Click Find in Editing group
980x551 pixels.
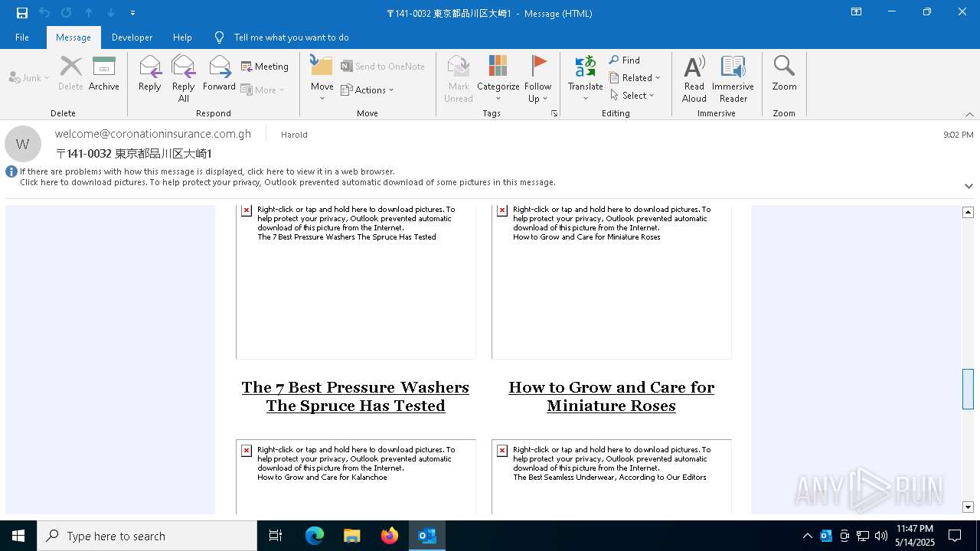625,60
